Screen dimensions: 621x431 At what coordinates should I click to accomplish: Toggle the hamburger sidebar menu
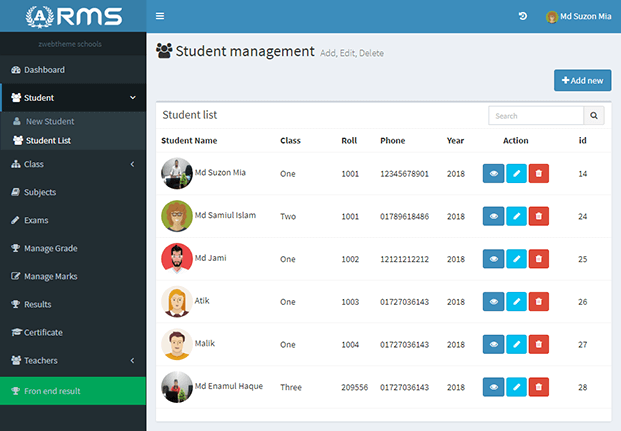click(x=160, y=16)
